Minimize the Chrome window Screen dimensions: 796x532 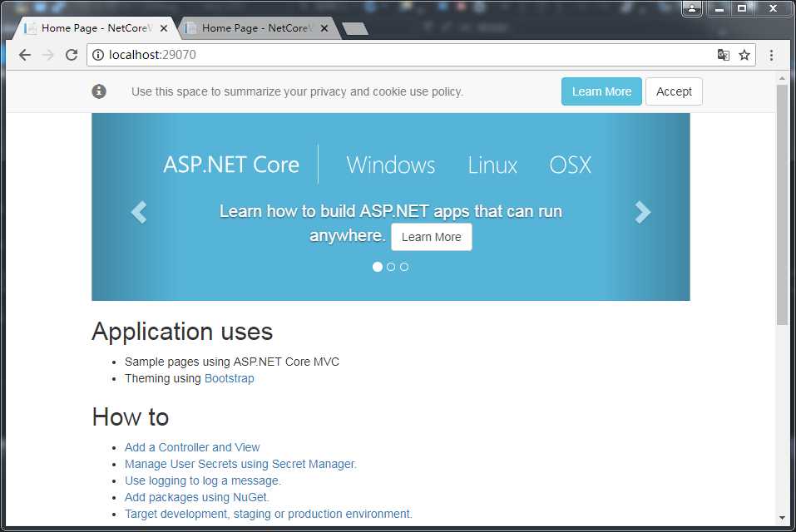click(719, 8)
